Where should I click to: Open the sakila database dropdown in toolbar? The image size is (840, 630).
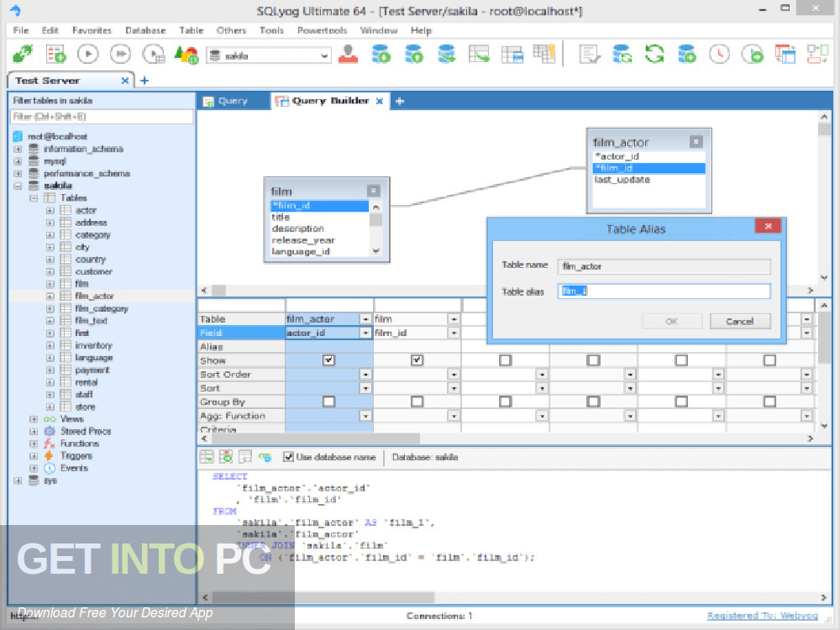[324, 55]
